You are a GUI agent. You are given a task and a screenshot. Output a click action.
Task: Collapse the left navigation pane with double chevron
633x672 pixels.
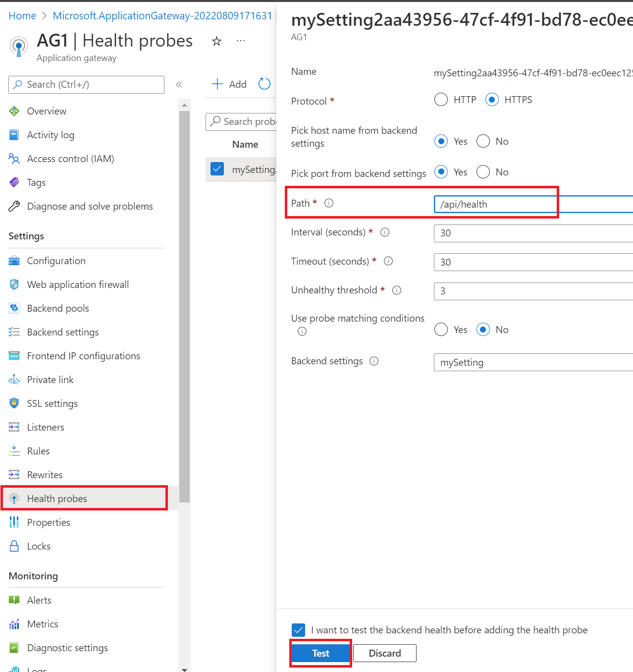(x=179, y=84)
